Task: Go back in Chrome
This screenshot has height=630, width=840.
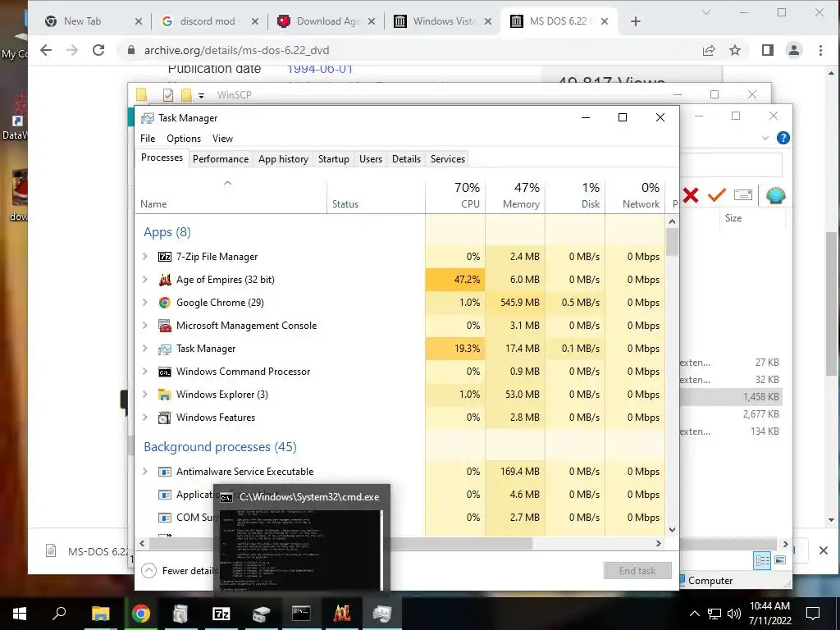Action: click(x=46, y=50)
